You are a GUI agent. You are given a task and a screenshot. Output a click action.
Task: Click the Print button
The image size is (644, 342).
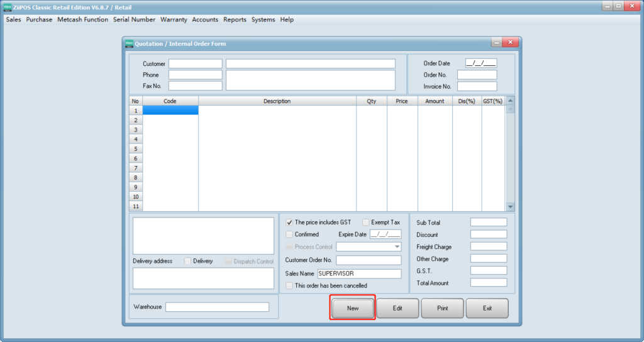(442, 308)
